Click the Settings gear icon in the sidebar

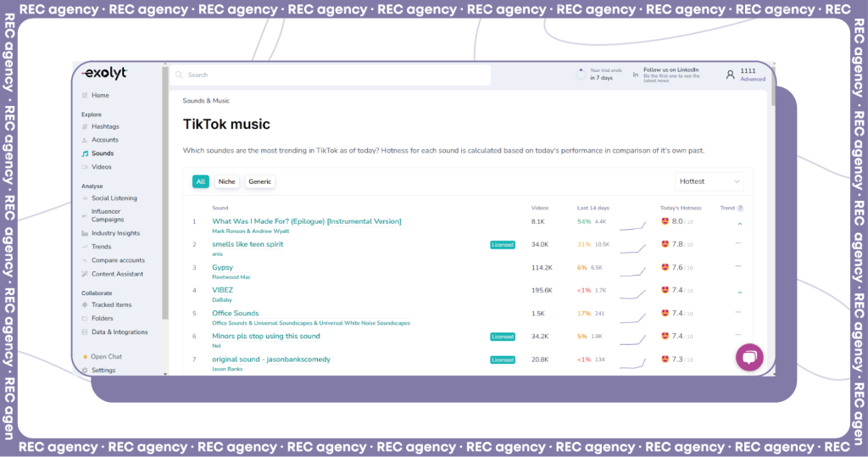click(x=85, y=370)
